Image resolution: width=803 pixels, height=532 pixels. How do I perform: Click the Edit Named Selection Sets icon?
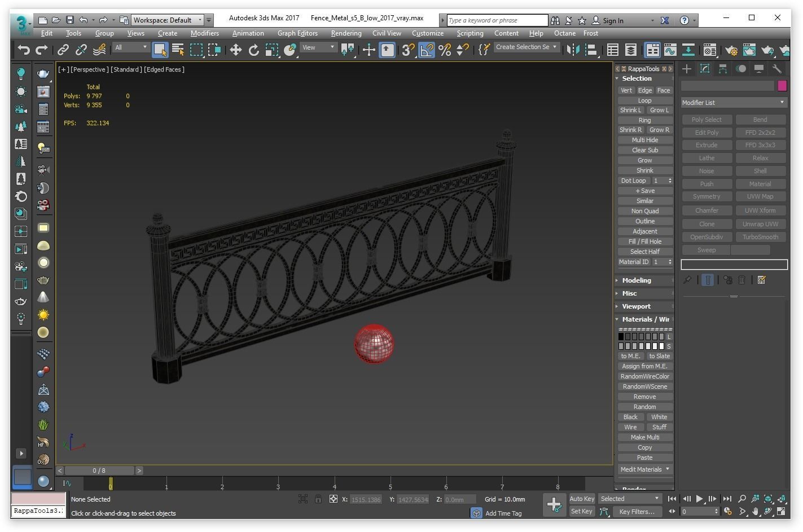tap(484, 50)
